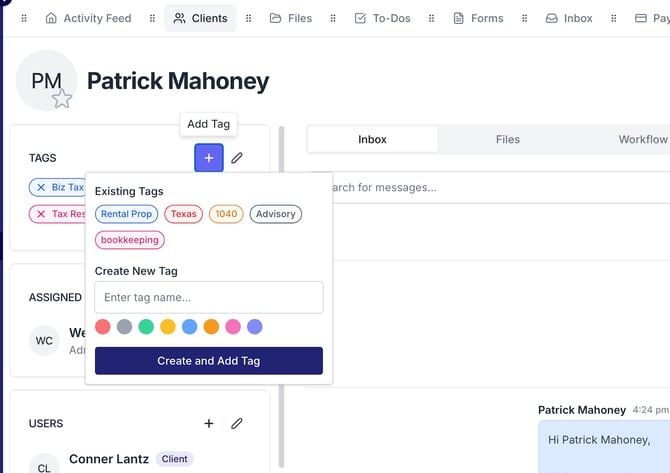The image size is (670, 473).
Task: Pick the red color swatch
Action: pyautogui.click(x=102, y=327)
